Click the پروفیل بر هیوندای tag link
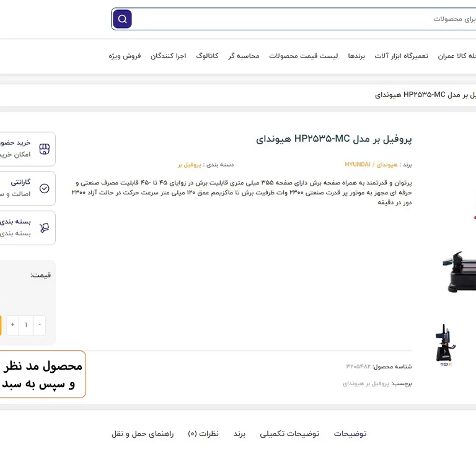Image resolution: width=476 pixels, height=452 pixels. pos(366,384)
